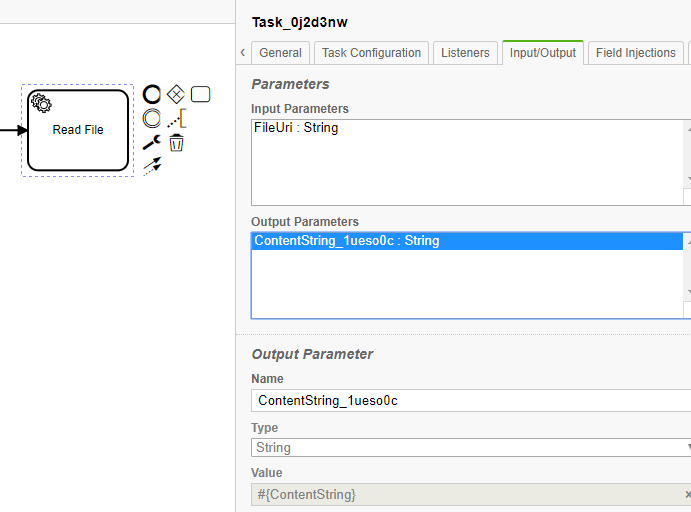Switch to the General tab
Image resolution: width=691 pixels, height=512 pixels.
click(x=280, y=53)
